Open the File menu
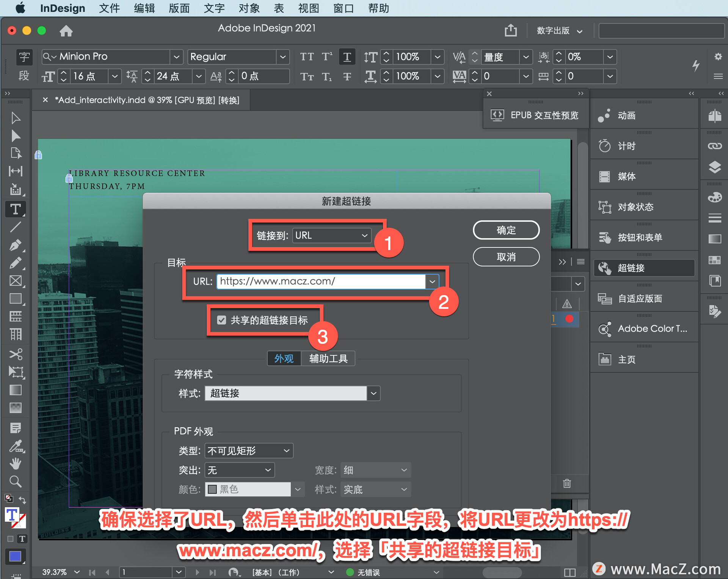The width and height of the screenshot is (728, 579). point(109,8)
